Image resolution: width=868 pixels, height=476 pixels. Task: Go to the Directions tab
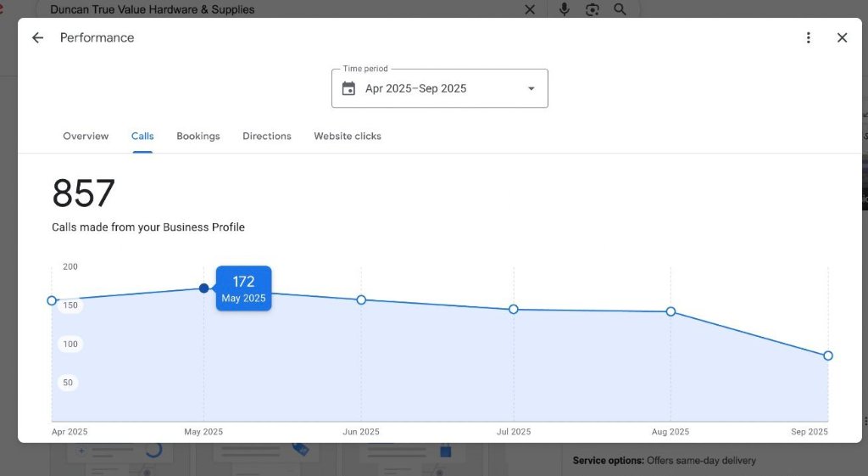click(x=267, y=136)
